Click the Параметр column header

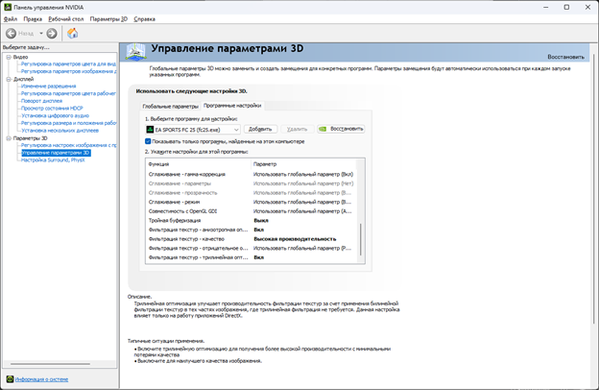pyautogui.click(x=304, y=164)
